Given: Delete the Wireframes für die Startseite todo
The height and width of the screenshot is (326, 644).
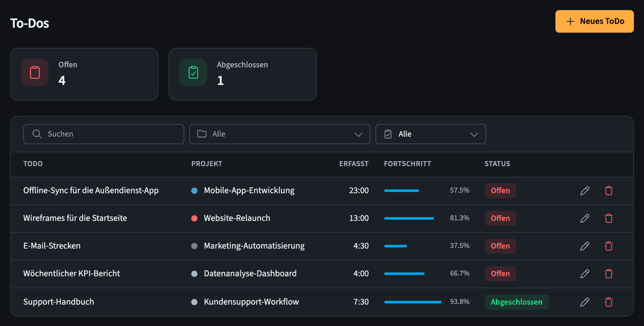Looking at the screenshot, I should click(x=609, y=218).
